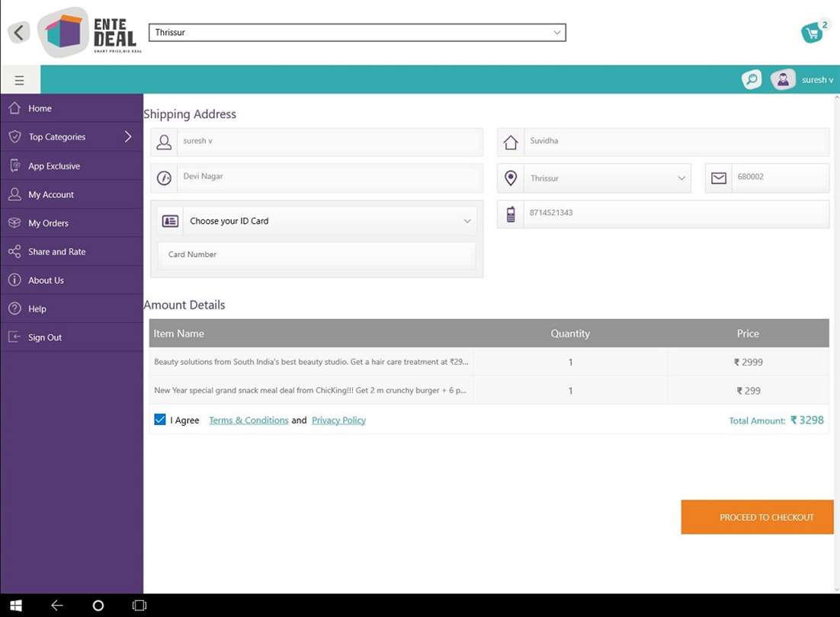Open Terms & Conditions link
This screenshot has height=617, width=840.
[248, 420]
